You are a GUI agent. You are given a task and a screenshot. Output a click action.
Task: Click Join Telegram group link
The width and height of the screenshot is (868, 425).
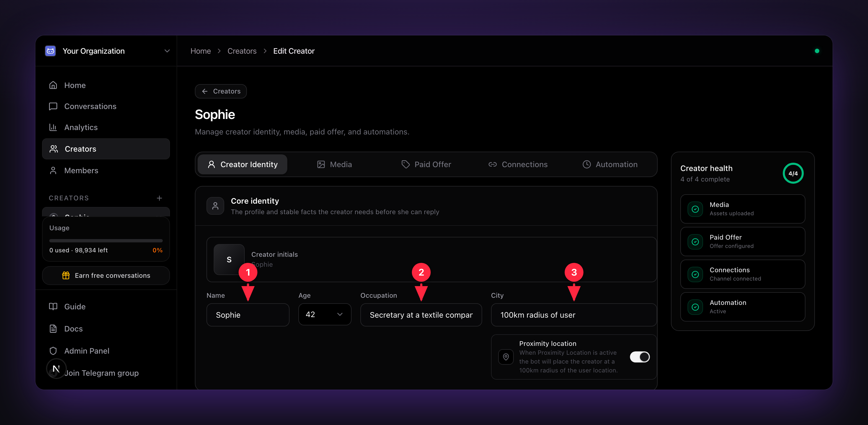coord(101,373)
